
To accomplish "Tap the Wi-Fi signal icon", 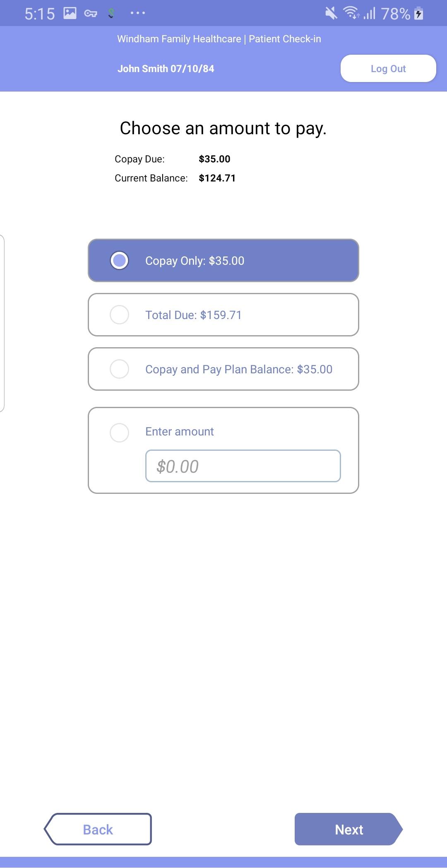I will click(352, 13).
